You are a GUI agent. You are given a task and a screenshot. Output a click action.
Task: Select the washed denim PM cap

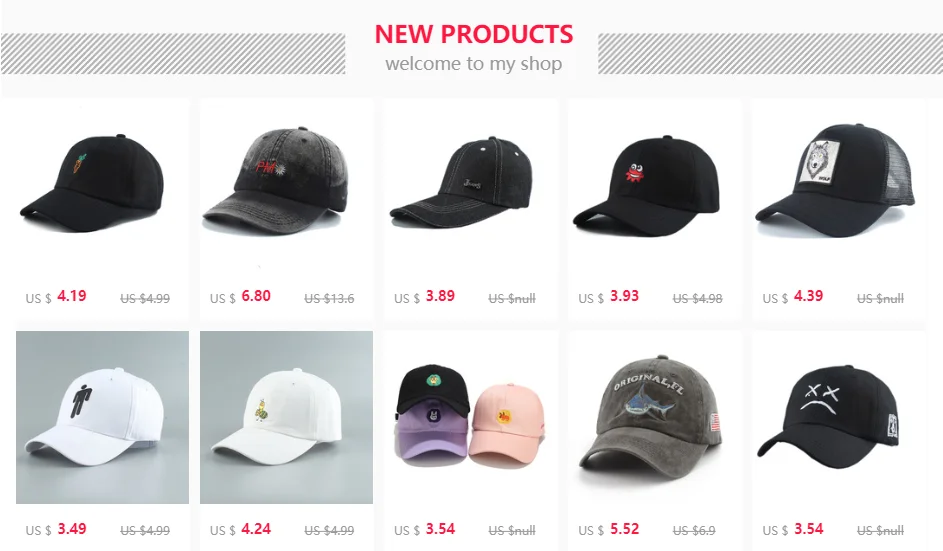(x=277, y=180)
